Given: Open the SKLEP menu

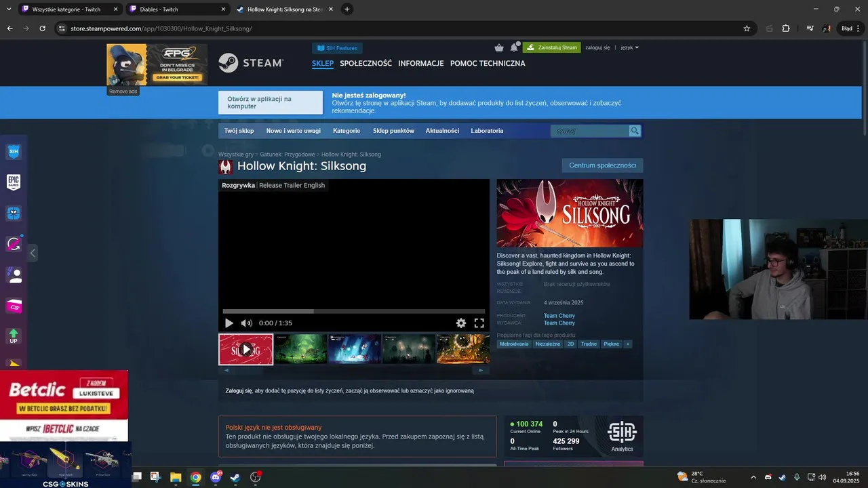Looking at the screenshot, I should 323,63.
